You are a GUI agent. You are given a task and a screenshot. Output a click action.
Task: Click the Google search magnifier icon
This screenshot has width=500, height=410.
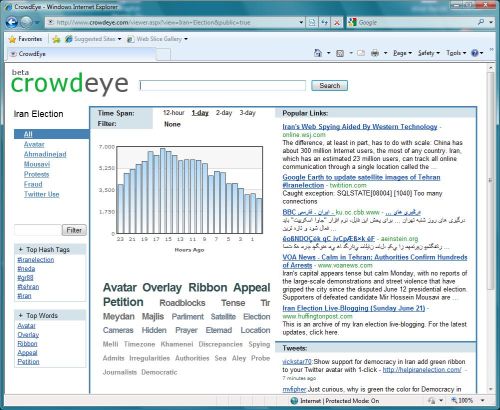point(481,22)
